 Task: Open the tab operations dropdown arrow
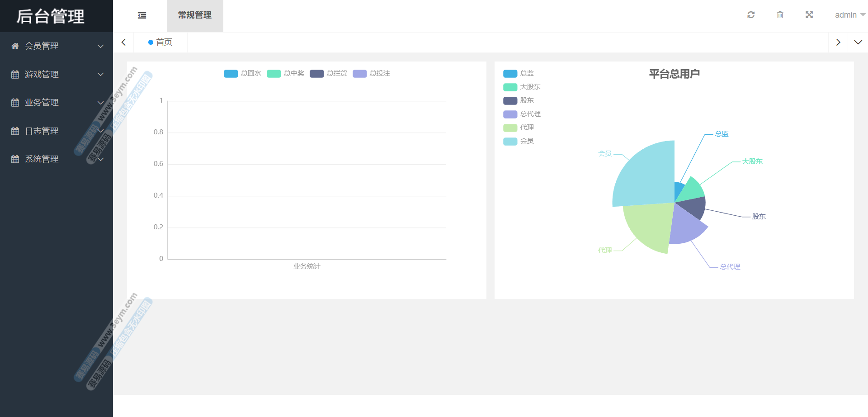pyautogui.click(x=858, y=42)
